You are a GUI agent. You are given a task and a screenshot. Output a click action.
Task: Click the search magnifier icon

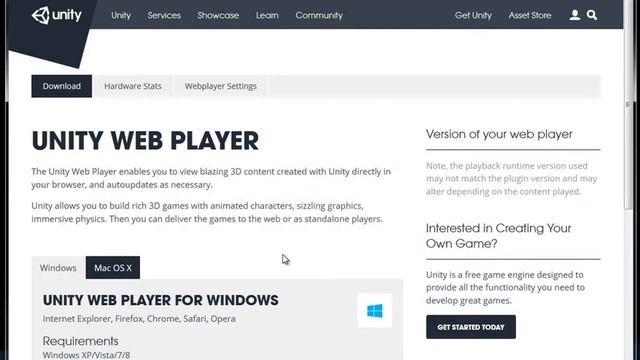coord(592,15)
